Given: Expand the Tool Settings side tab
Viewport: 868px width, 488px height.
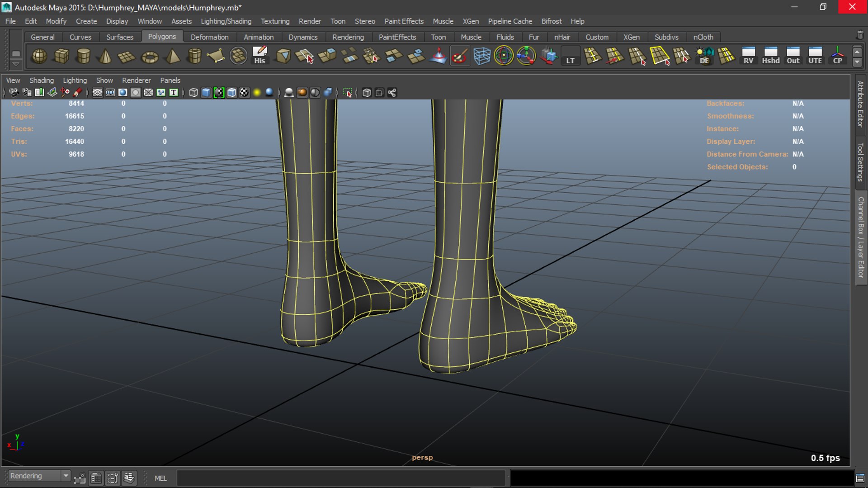Looking at the screenshot, I should click(x=860, y=162).
